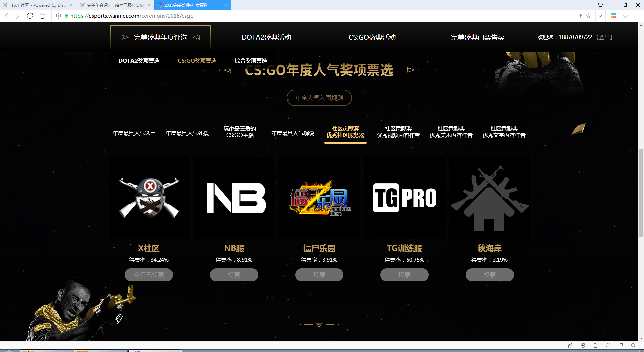The width and height of the screenshot is (644, 352).
Task: Toggle the split-screen window icon in the status bar
Action: coord(621,345)
